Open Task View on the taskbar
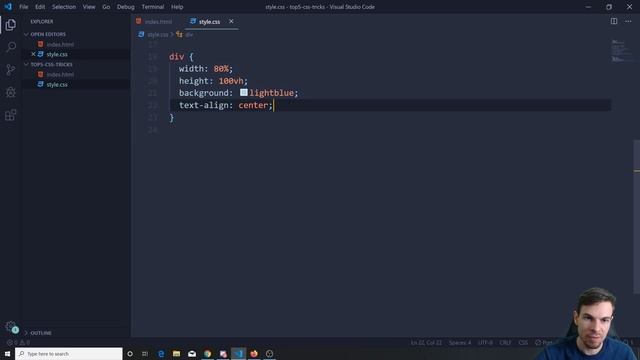This screenshot has height=360, width=640. (x=145, y=353)
